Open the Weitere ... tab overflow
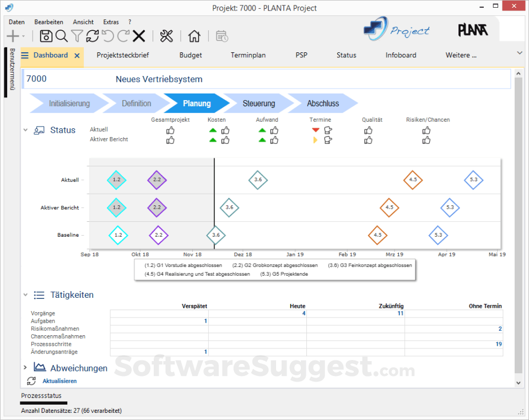529x420 pixels. coord(461,55)
